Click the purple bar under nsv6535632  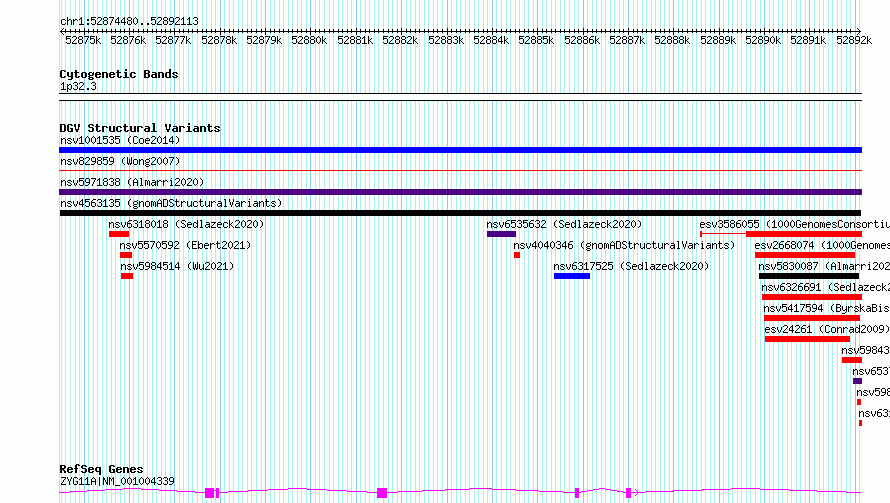pos(501,234)
